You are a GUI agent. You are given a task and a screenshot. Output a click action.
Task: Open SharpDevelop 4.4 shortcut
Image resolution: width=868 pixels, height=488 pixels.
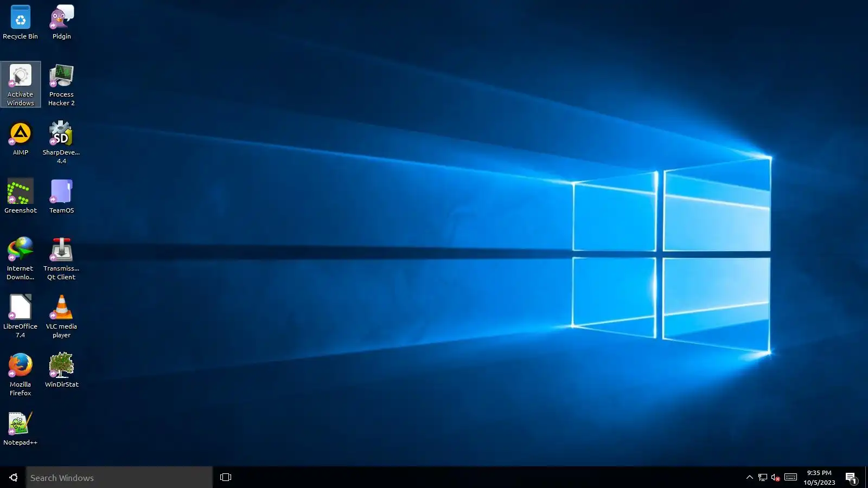point(61,143)
